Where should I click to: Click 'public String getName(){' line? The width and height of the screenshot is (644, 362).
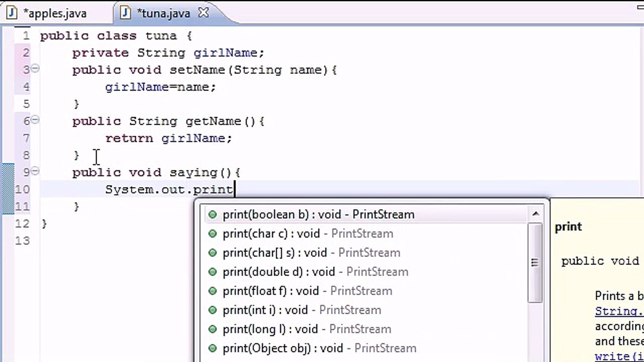click(169, 121)
